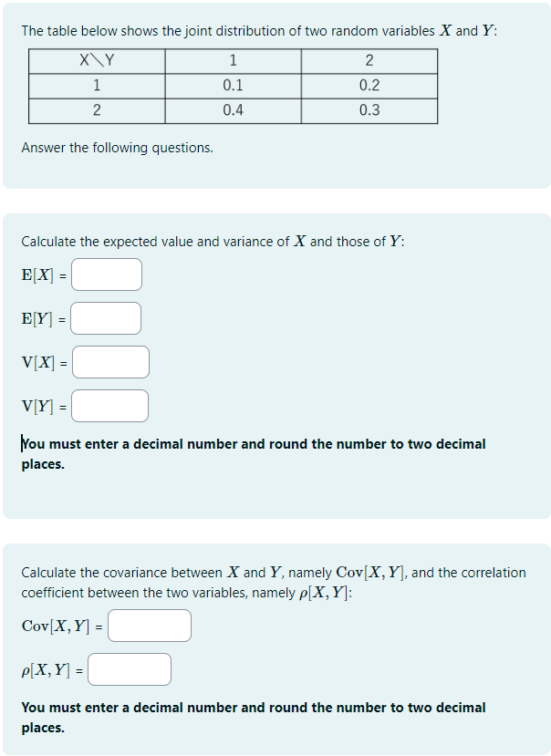Click the Cov[X,Y] answer input field

coord(149,625)
